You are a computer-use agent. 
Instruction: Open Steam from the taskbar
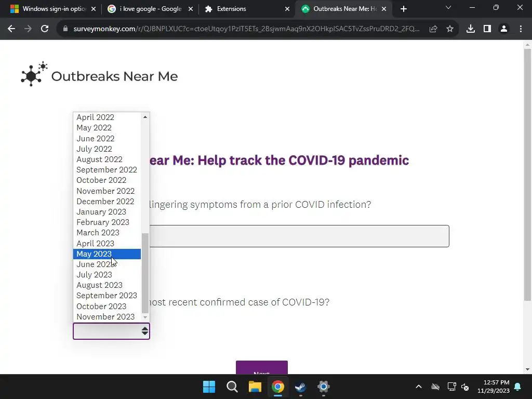pos(301,387)
